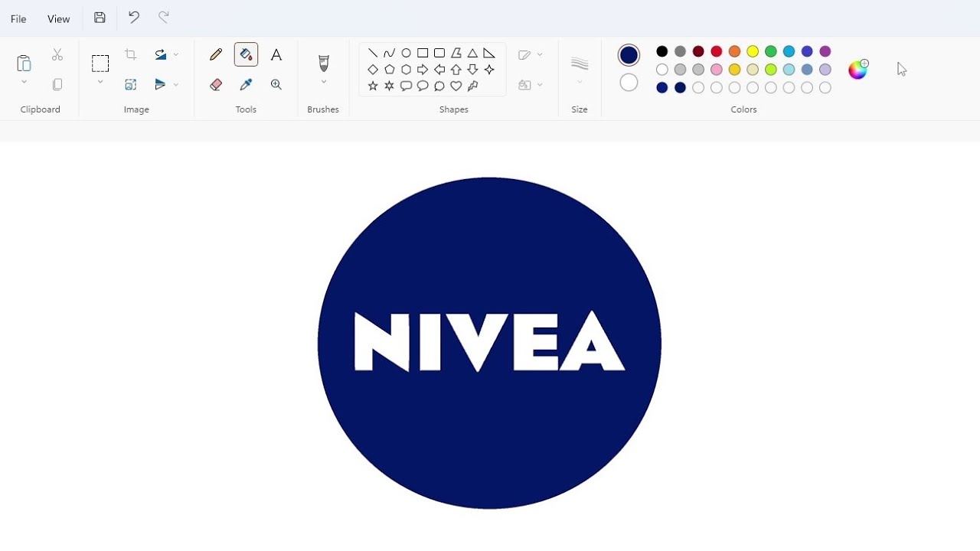
Task: Select the Five-point star shape
Action: coord(373,86)
